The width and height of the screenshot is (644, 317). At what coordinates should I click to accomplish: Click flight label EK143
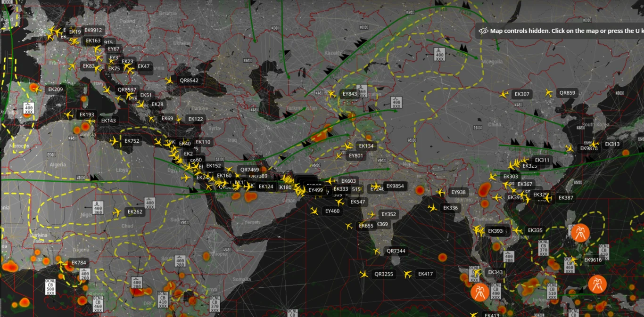click(108, 121)
